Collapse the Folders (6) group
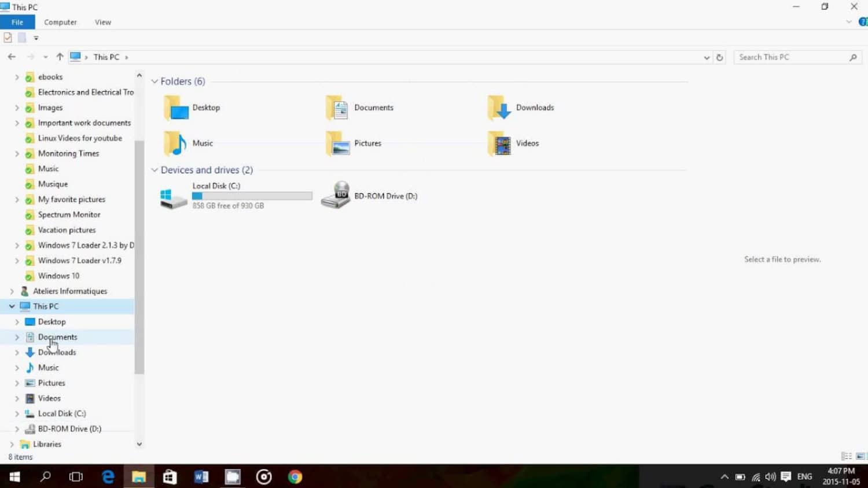 (155, 82)
